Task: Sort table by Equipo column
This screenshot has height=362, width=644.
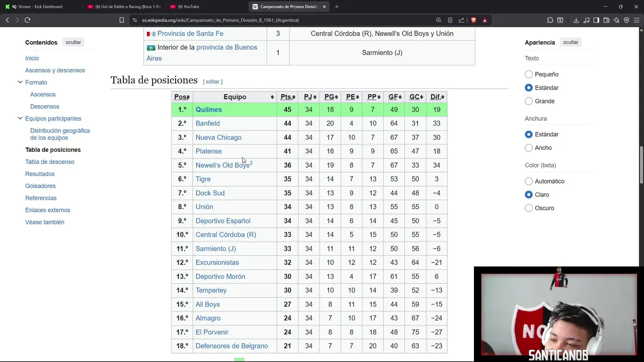Action: 234,97
